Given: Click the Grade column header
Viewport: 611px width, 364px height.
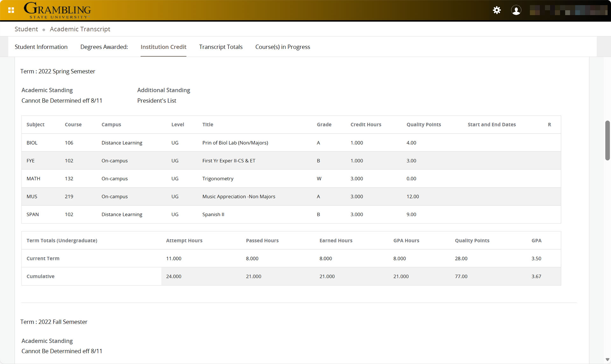Looking at the screenshot, I should tap(324, 125).
